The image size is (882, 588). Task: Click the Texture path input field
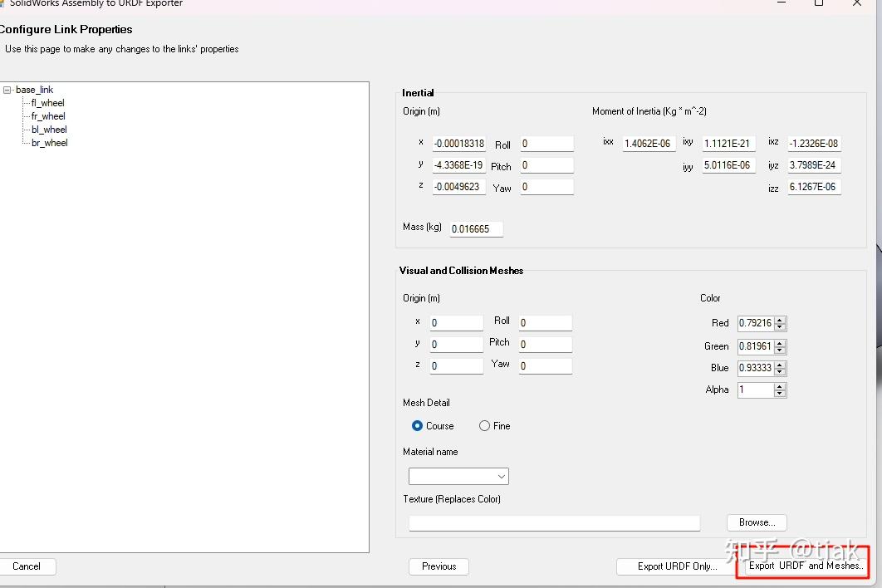[x=553, y=522]
